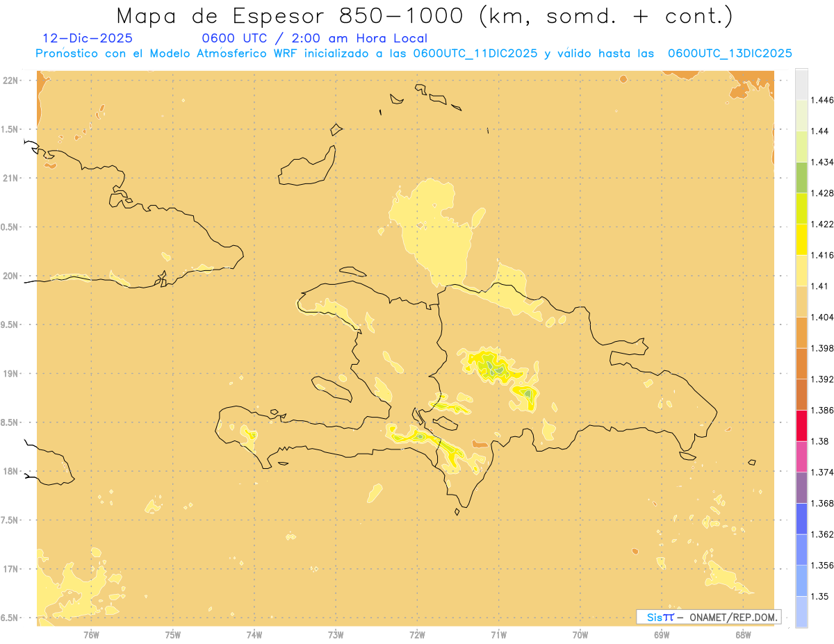Click the legend value "1.362"

[x=822, y=534]
